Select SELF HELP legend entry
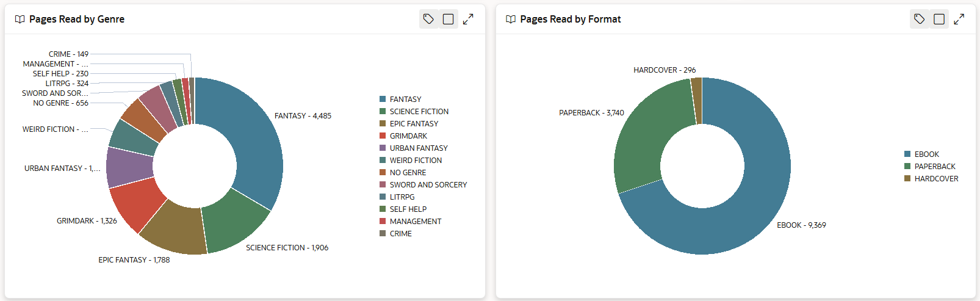Screen dimensions: 980x301 tap(403, 209)
